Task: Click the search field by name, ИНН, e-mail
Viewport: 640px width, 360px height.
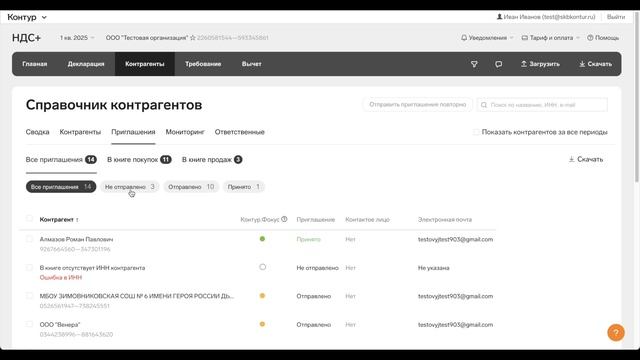Action: pyautogui.click(x=542, y=105)
